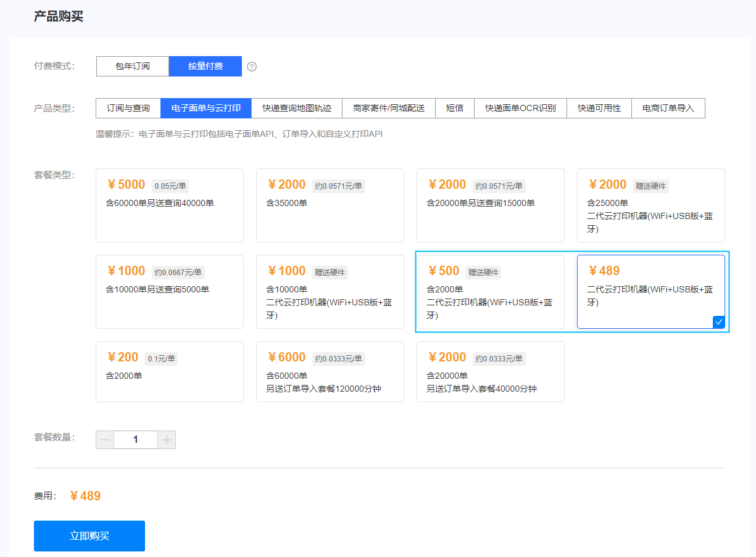This screenshot has height=557, width=756.
Task: Click the help question mark icon beside 按量付费
Action: 252,67
